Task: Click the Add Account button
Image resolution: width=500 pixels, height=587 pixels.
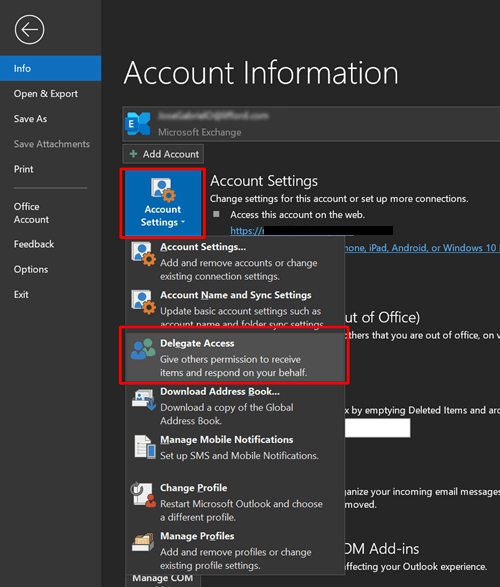Action: (x=163, y=154)
